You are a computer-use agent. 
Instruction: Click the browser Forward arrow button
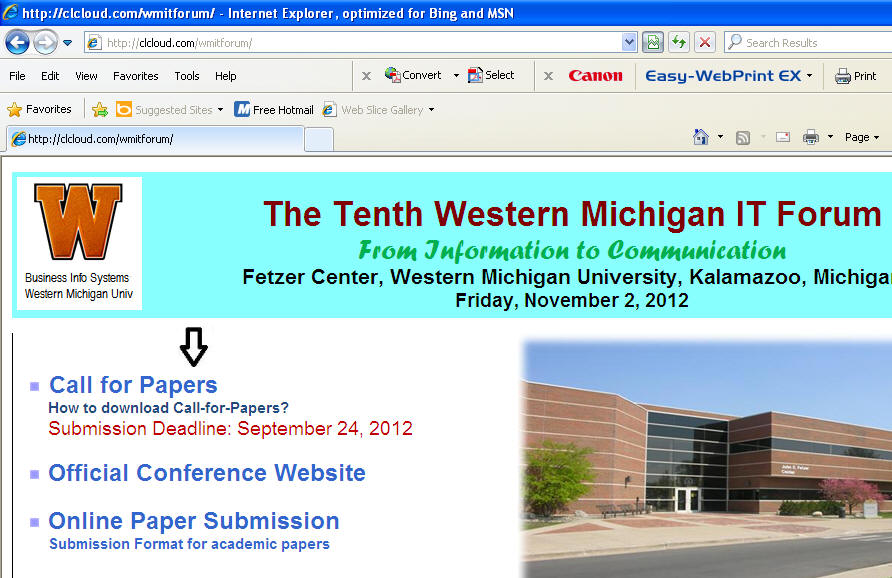pyautogui.click(x=46, y=43)
